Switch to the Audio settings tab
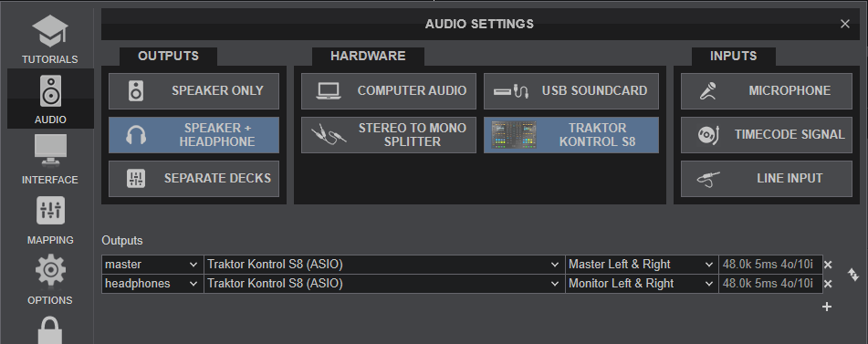Viewport: 868px width, 344px height. [50, 99]
